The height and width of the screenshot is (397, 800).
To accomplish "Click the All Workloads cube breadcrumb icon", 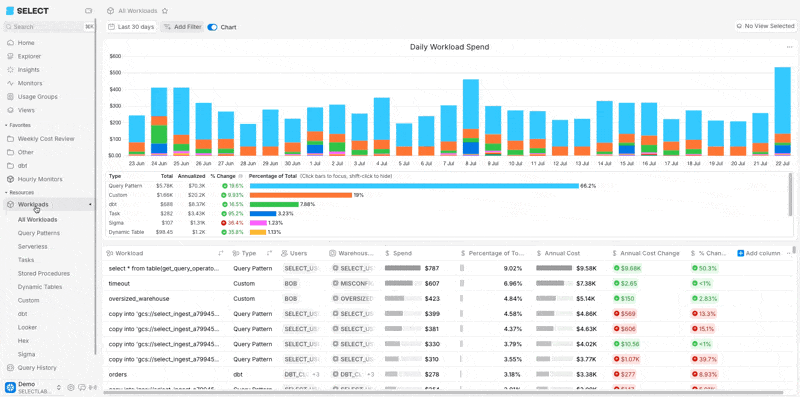I will (110, 11).
